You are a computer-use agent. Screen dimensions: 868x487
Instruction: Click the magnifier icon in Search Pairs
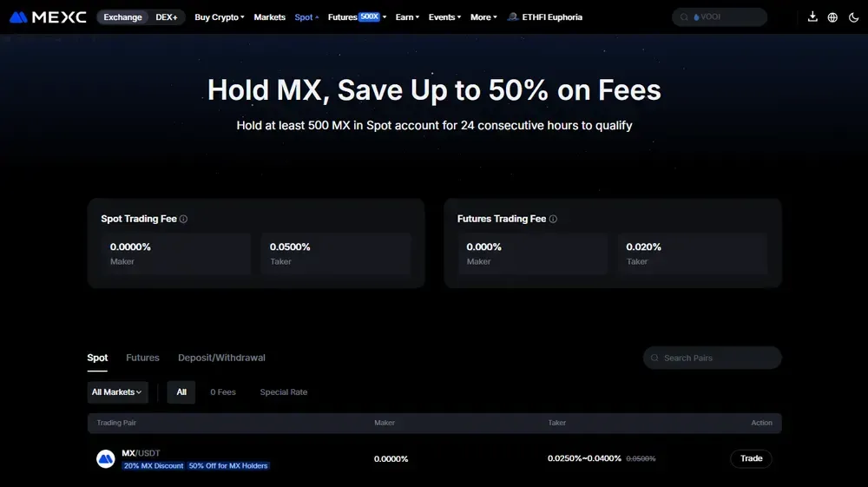click(x=654, y=358)
